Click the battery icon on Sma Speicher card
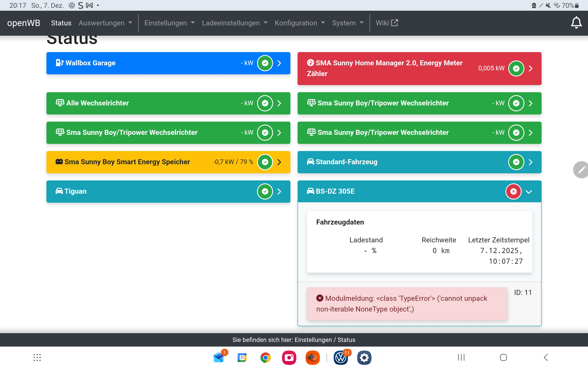Screen dimensions: 588x368 coord(59,162)
